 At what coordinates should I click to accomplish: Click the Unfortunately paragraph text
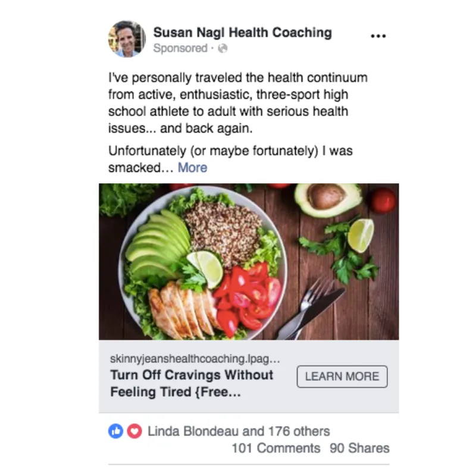click(230, 159)
